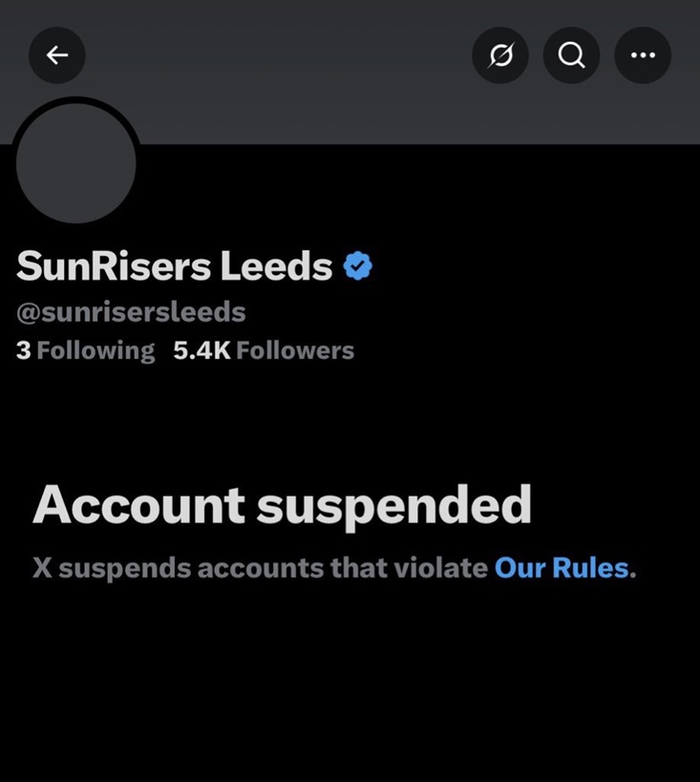Click the word Followers
700x782 pixels.
[x=295, y=350]
